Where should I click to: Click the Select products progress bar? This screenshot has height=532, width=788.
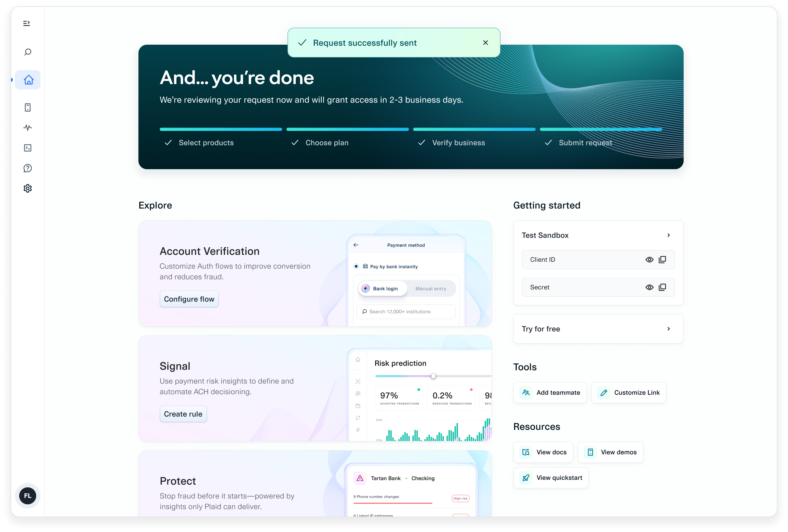[x=221, y=129]
